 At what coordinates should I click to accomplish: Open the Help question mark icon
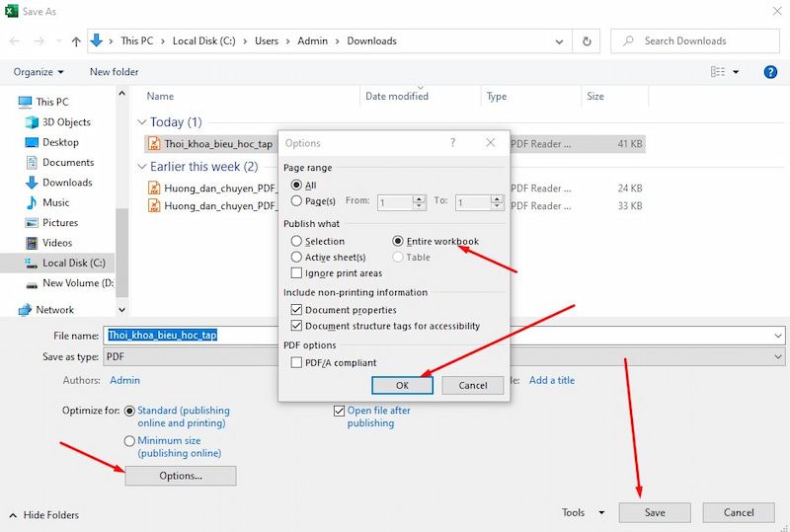(770, 72)
